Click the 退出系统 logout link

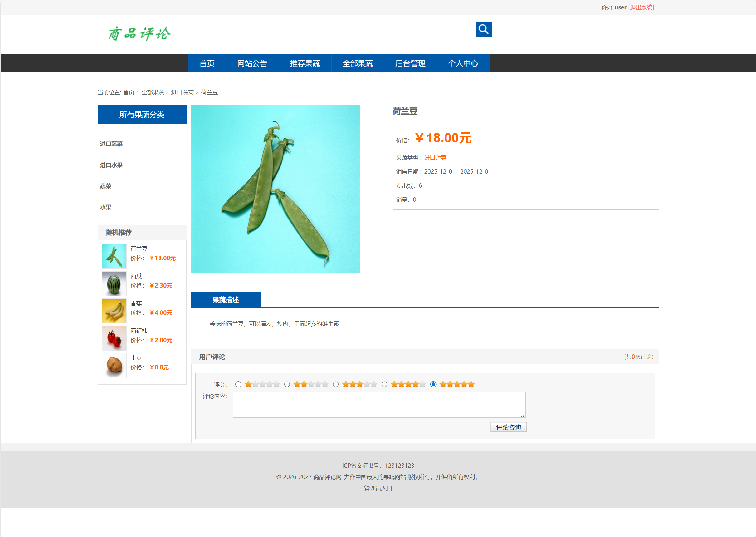(x=641, y=7)
